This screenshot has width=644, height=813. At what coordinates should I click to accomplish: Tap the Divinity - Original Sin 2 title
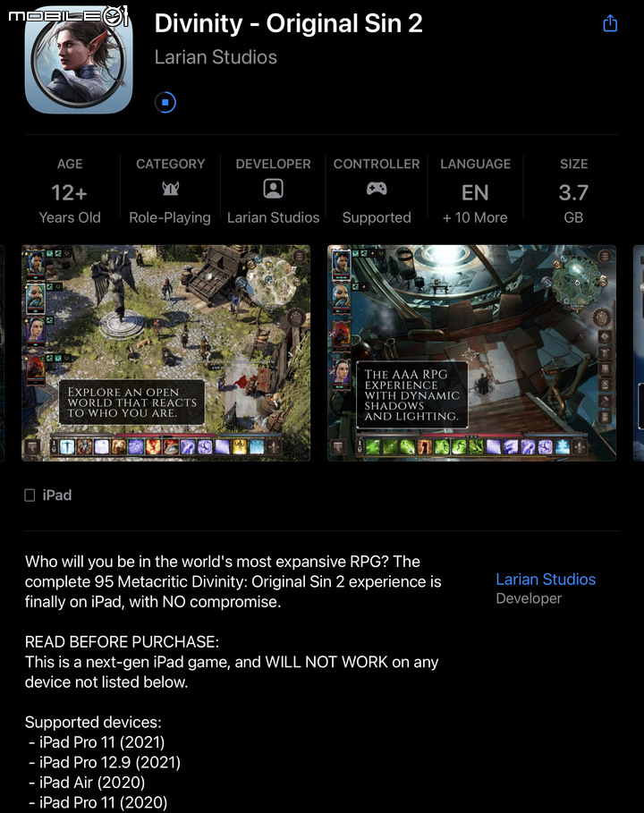(x=288, y=23)
